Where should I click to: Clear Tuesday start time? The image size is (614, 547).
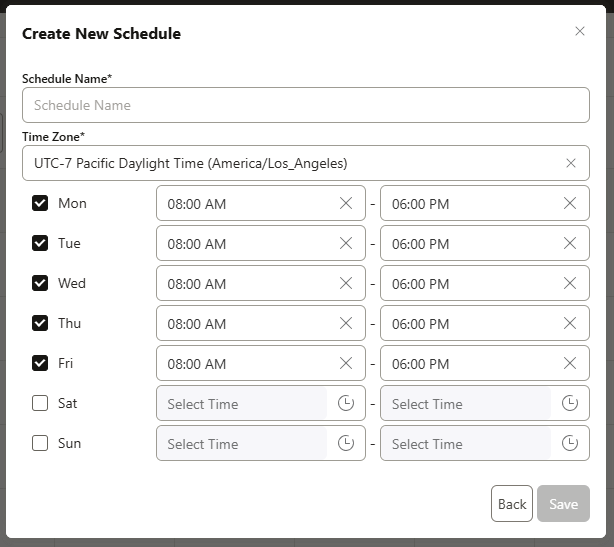pos(346,243)
